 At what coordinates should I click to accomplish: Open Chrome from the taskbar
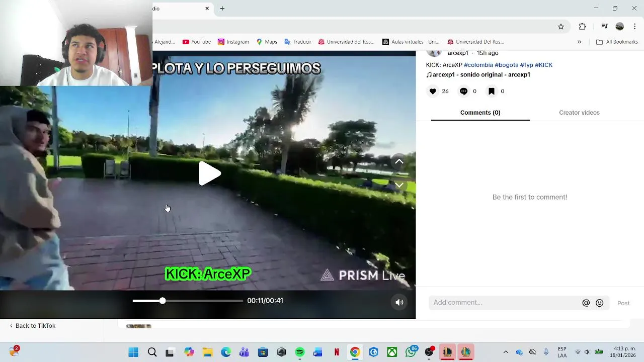click(x=355, y=352)
